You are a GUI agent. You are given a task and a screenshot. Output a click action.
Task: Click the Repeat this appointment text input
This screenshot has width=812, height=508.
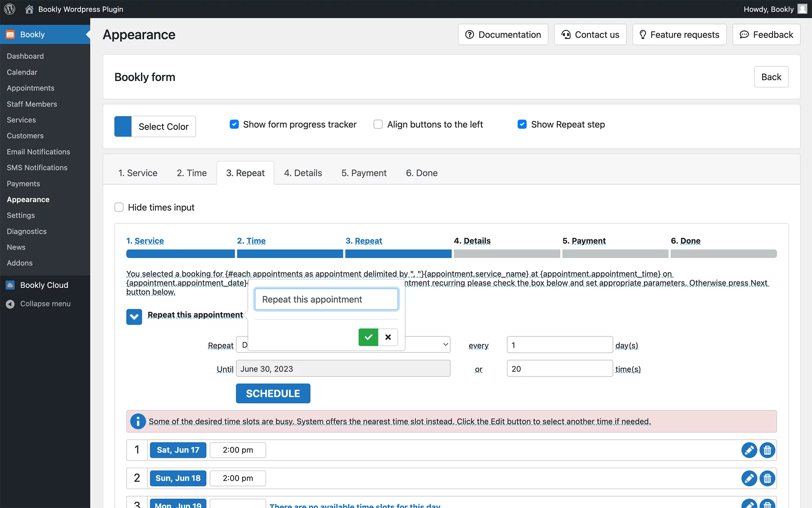pos(326,300)
